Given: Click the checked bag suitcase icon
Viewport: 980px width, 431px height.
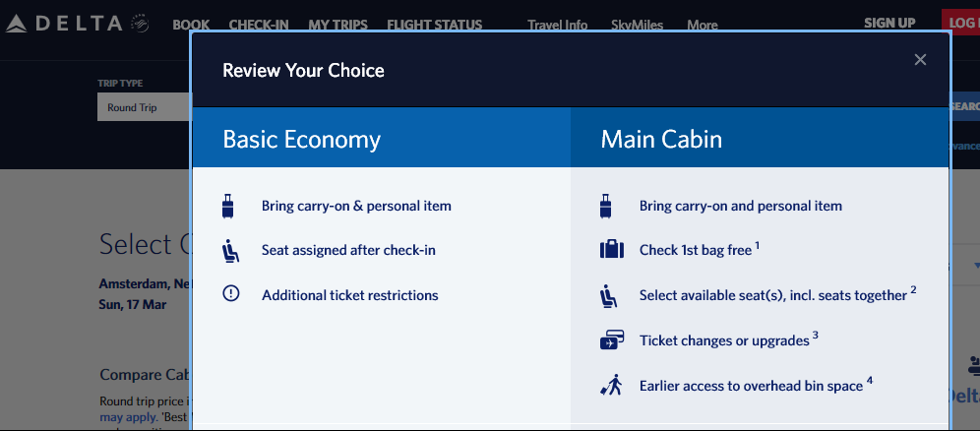Looking at the screenshot, I should tap(612, 250).
